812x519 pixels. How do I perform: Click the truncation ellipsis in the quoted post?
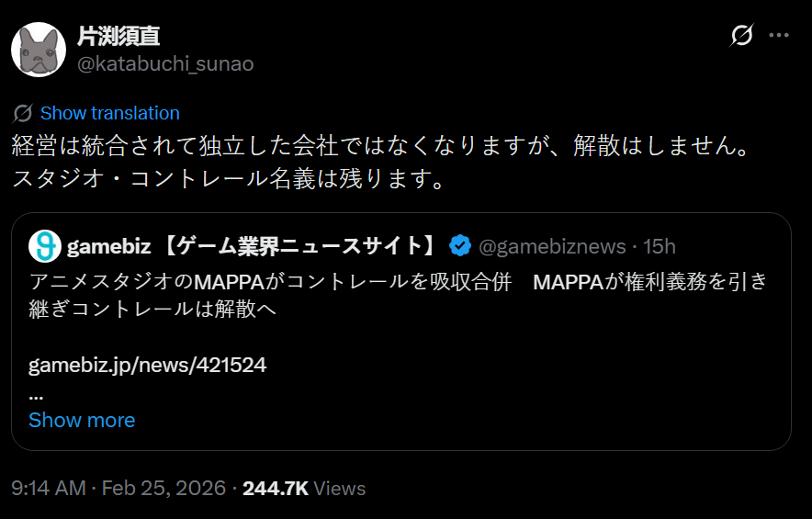tap(37, 394)
